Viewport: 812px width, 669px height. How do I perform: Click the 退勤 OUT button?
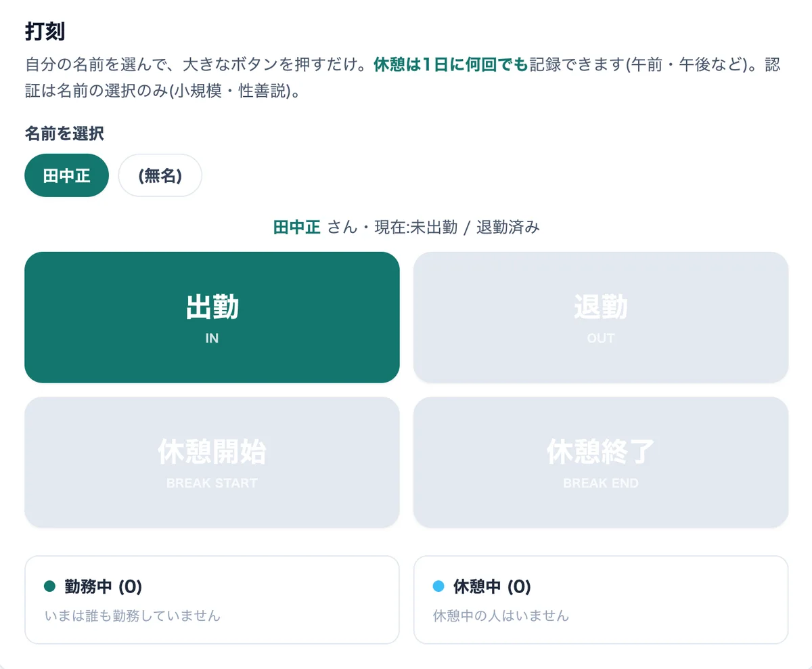click(601, 318)
